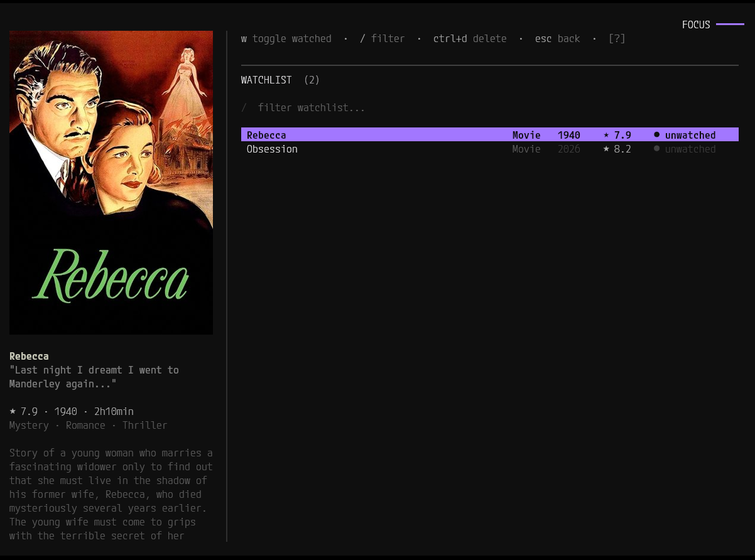Screen dimensions: 755x560
Task: Click the '/ filter' shortcut hint
Action: point(382,39)
